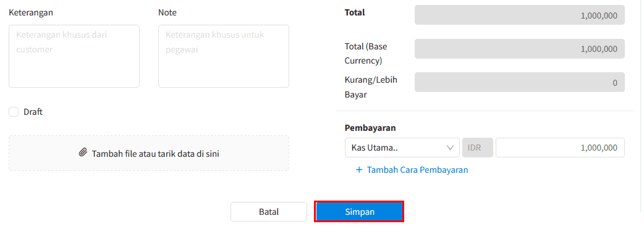Click the Batal button
This screenshot has height=229, width=644.
pyautogui.click(x=269, y=212)
